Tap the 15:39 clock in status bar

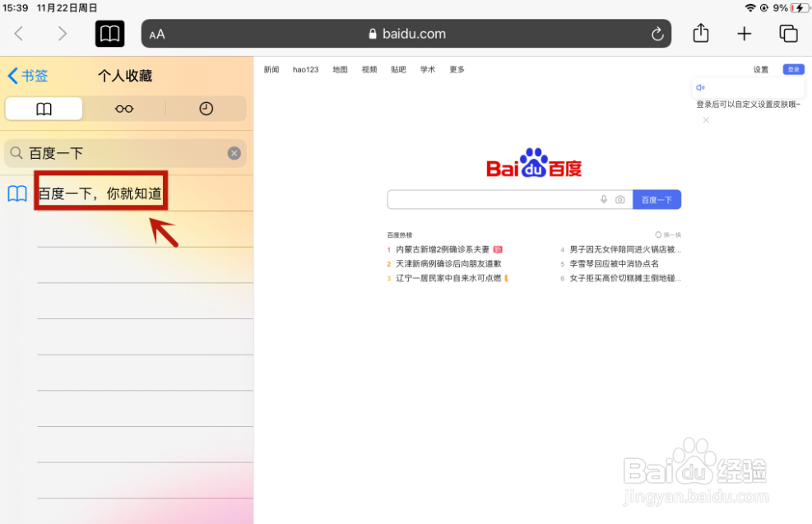coord(15,7)
